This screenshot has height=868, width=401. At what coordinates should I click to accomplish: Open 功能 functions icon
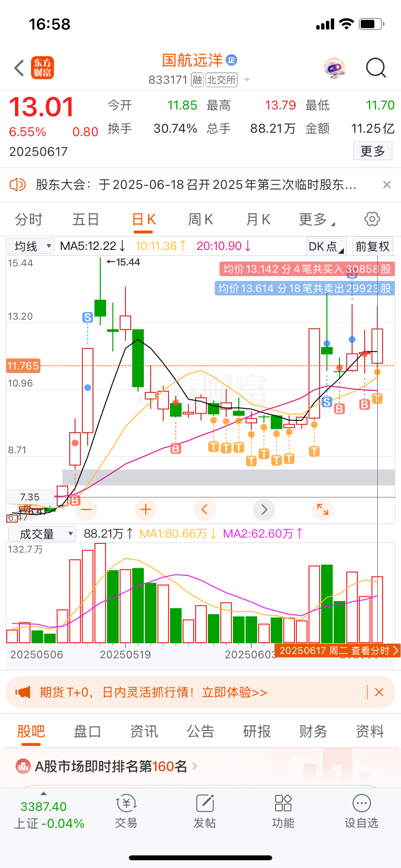[283, 812]
